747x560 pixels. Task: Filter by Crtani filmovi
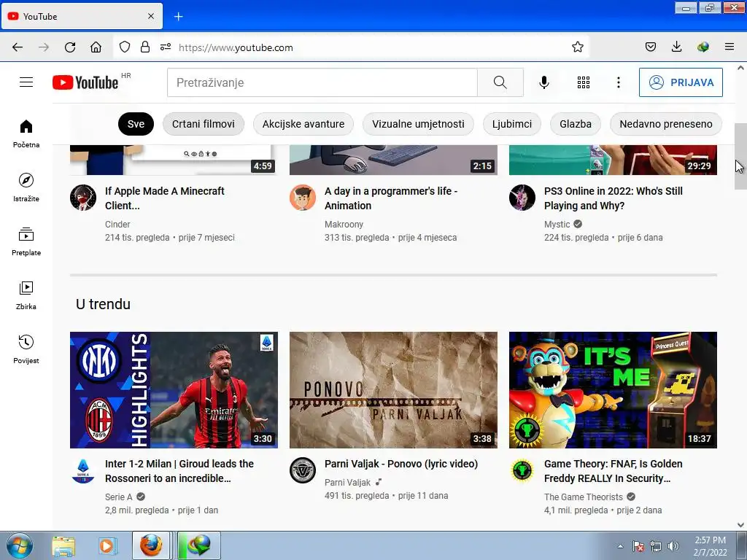coord(204,124)
